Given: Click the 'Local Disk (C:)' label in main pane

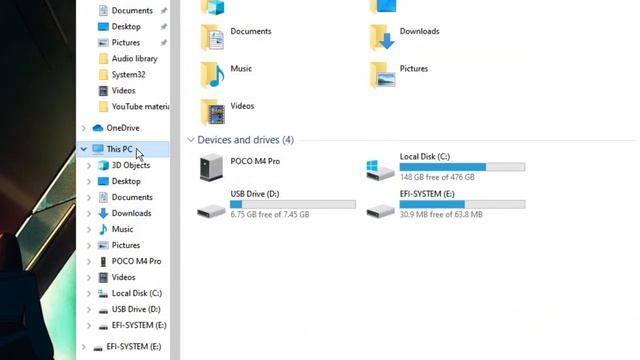Looking at the screenshot, I should 424,156.
